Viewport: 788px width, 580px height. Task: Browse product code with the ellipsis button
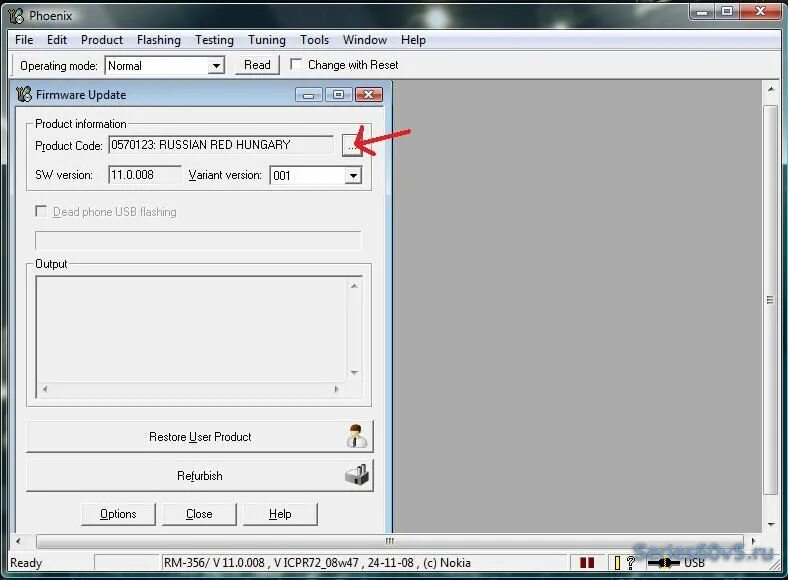pos(352,146)
